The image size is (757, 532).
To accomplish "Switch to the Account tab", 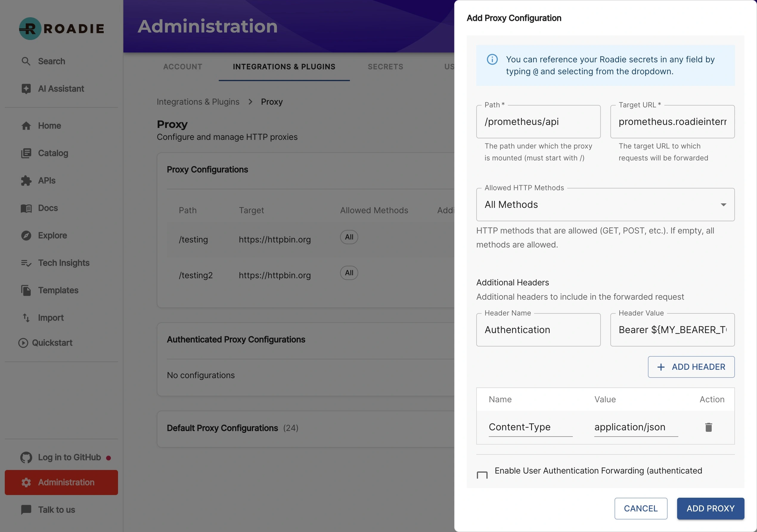I will (x=183, y=66).
